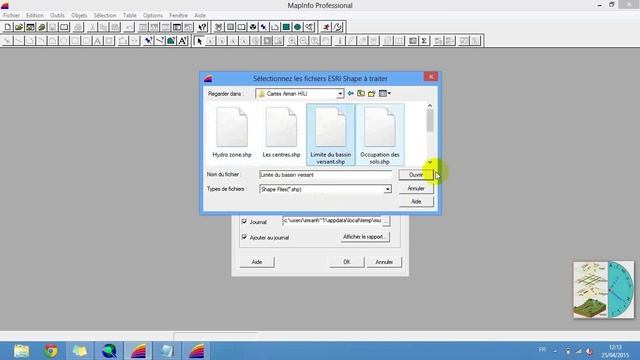Click Annuler in the background dialog
This screenshot has height=360, width=640.
coord(384,262)
